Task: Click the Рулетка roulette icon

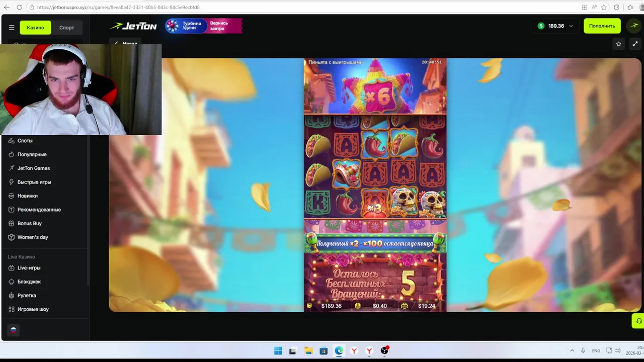Action: pos(11,296)
